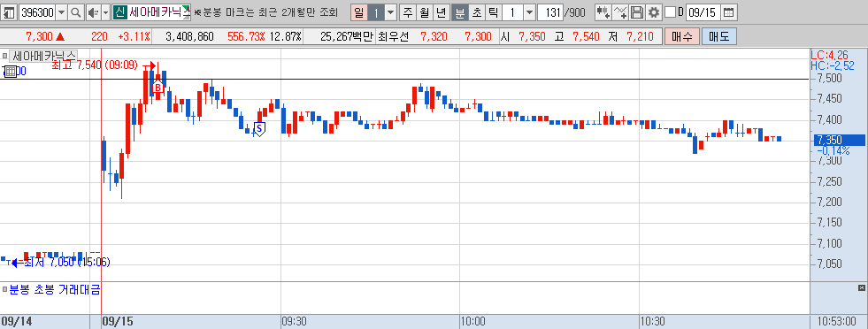The width and height of the screenshot is (868, 329).
Task: Click the LC:4.26 label
Action: (x=829, y=56)
